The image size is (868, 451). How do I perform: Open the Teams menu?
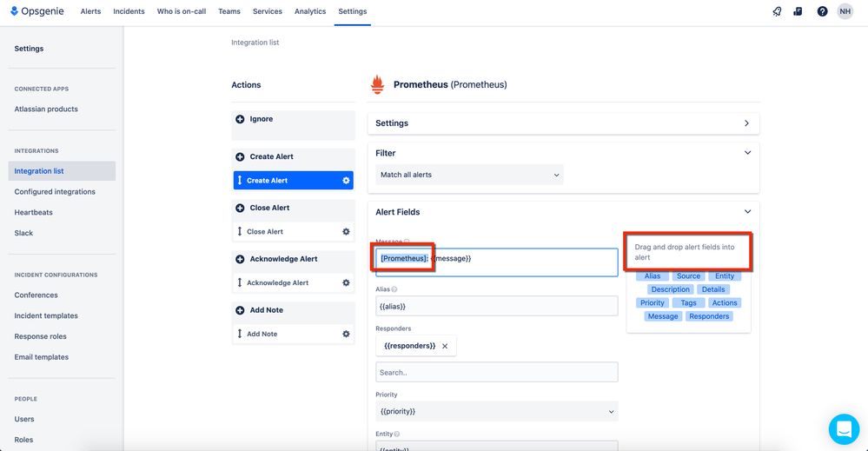229,11
